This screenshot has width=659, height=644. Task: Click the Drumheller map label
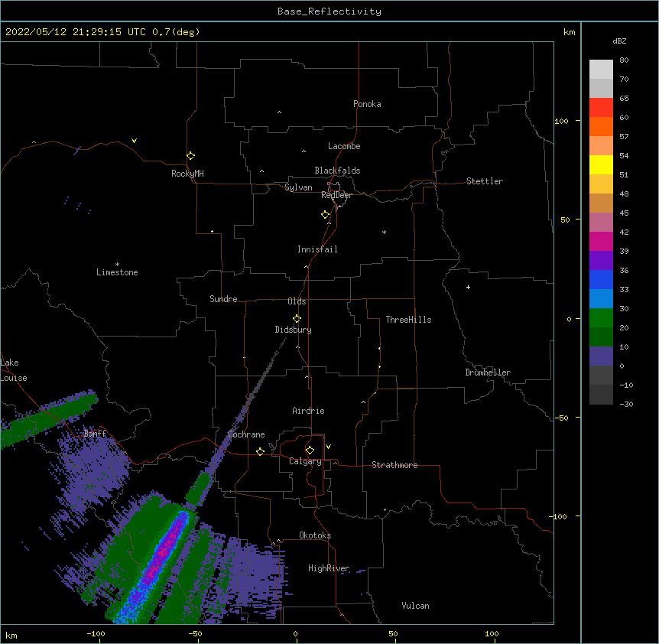pos(488,372)
